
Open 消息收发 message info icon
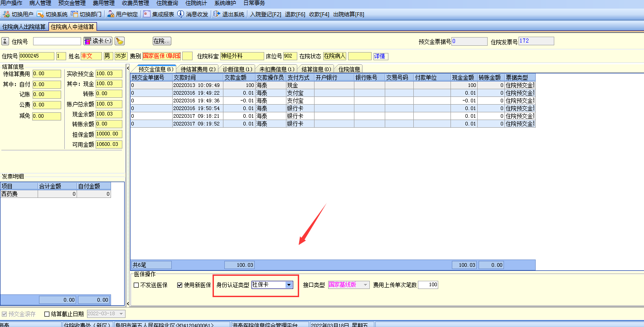[181, 14]
